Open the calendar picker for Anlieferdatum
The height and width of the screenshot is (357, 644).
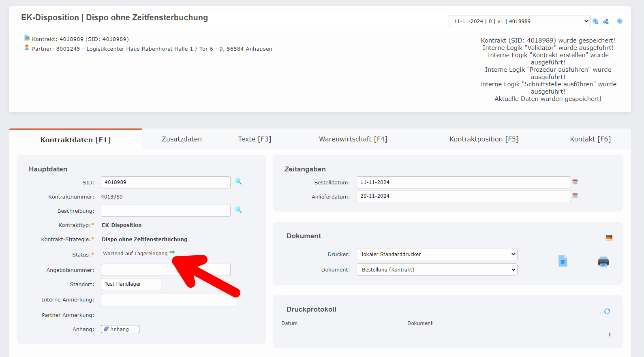575,196
